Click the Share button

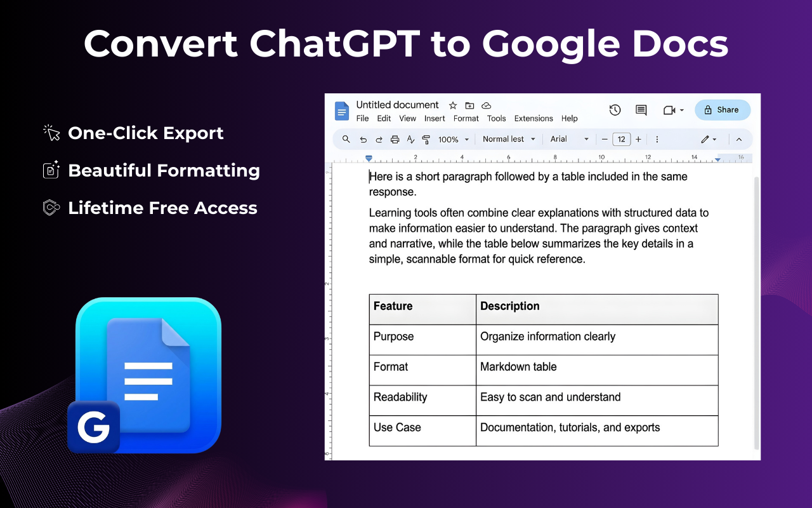[x=722, y=109]
